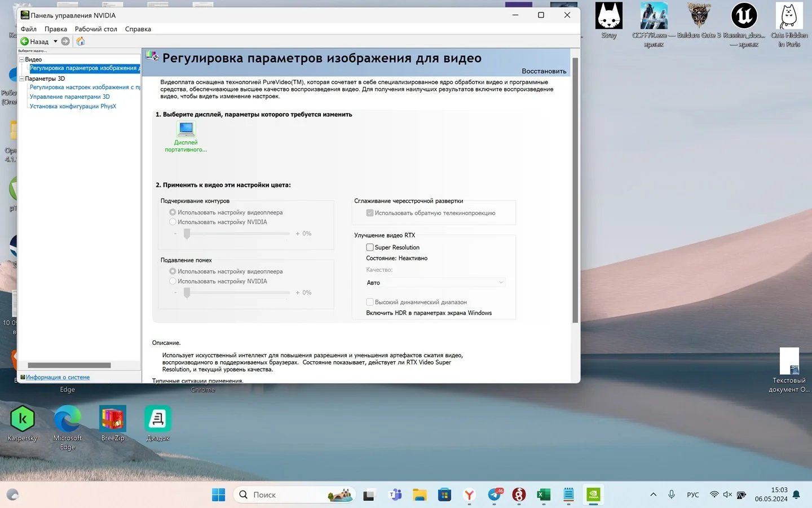This screenshot has width=812, height=508.
Task: Open dropdown arrow next to Назад
Action: point(55,41)
